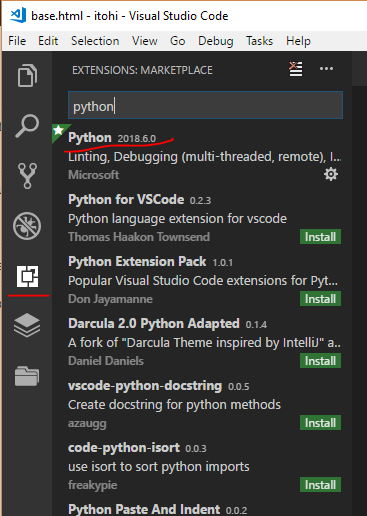Screen dimensions: 367x516
Task: Focus the extensions search box containing python
Action: tap(205, 105)
